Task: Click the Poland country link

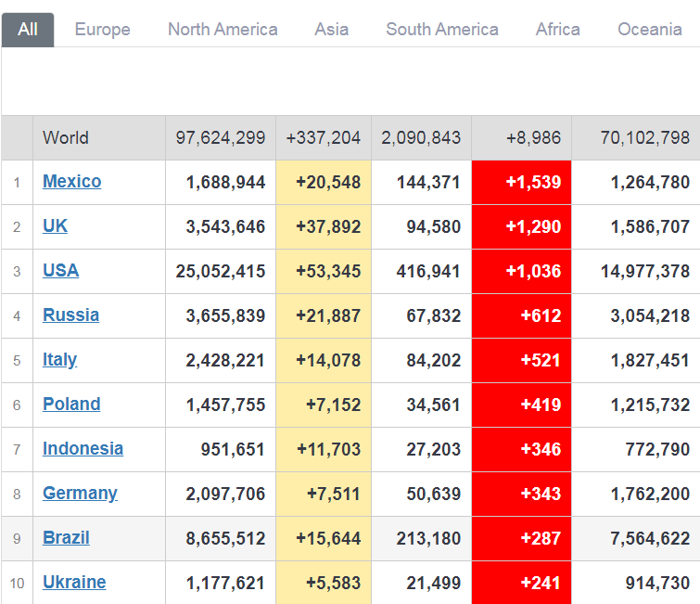Action: 71,405
